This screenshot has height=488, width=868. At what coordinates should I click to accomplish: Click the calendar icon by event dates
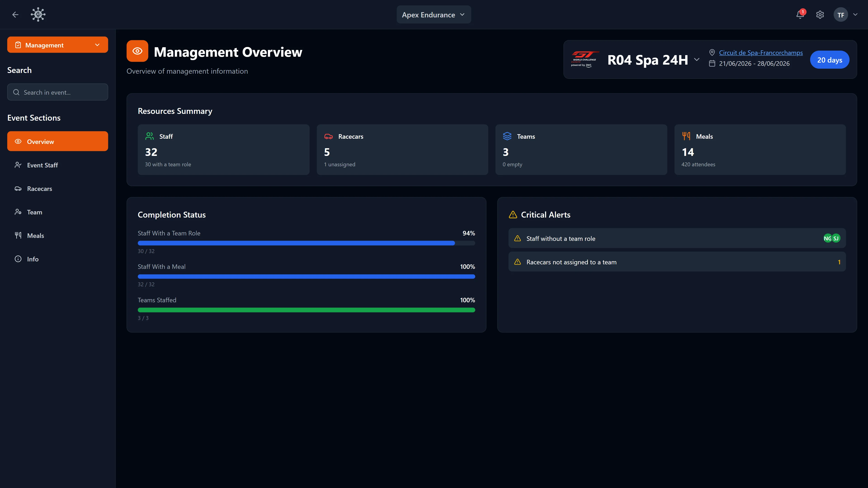[x=712, y=63]
